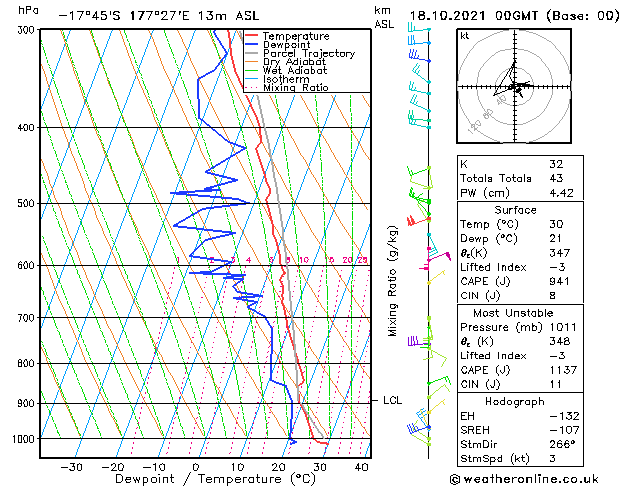
Task: Select the 'Temperature' legend label
Action: pos(296,36)
